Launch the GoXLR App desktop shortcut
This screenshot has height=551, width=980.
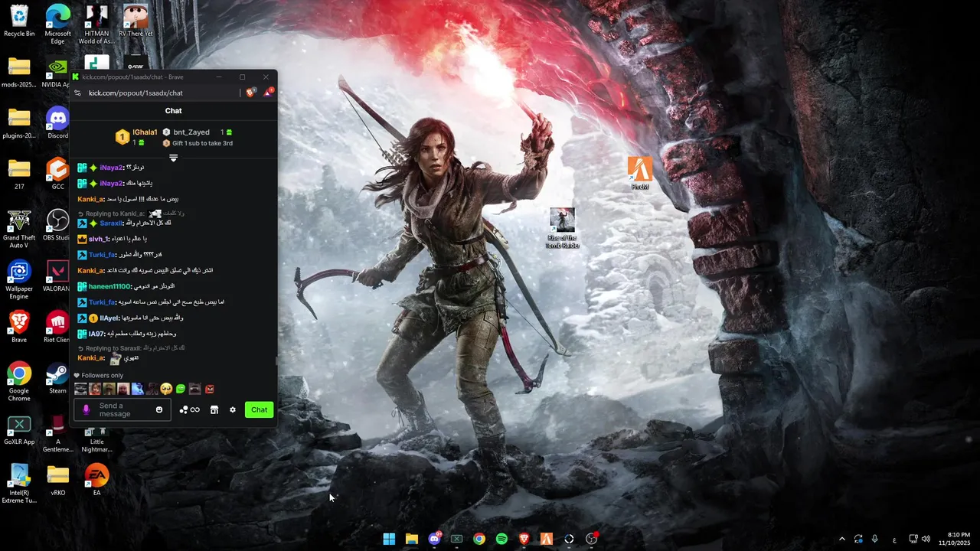19,430
